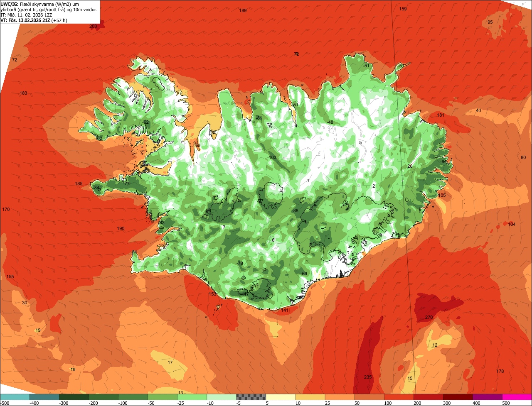
Task: Click the value 105 on the east coast
Action: click(x=441, y=195)
